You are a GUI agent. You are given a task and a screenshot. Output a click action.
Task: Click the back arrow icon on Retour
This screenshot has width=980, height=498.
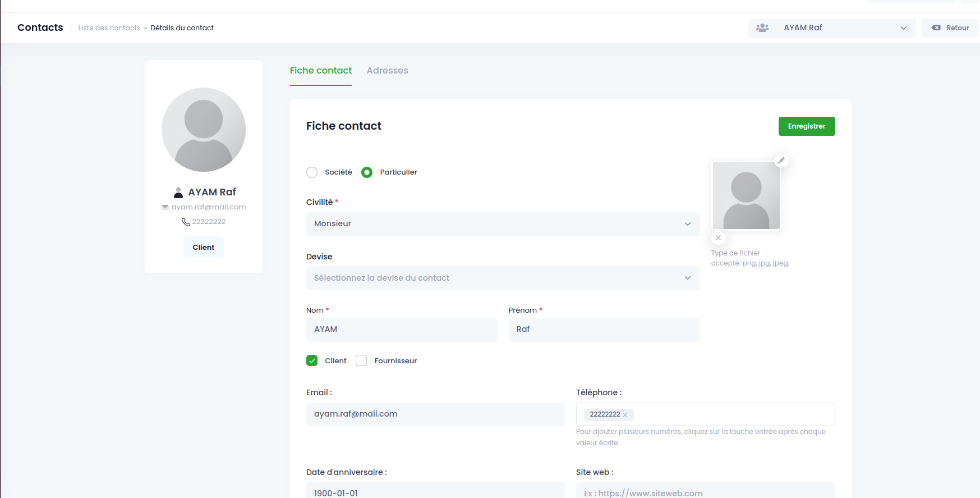pyautogui.click(x=936, y=28)
